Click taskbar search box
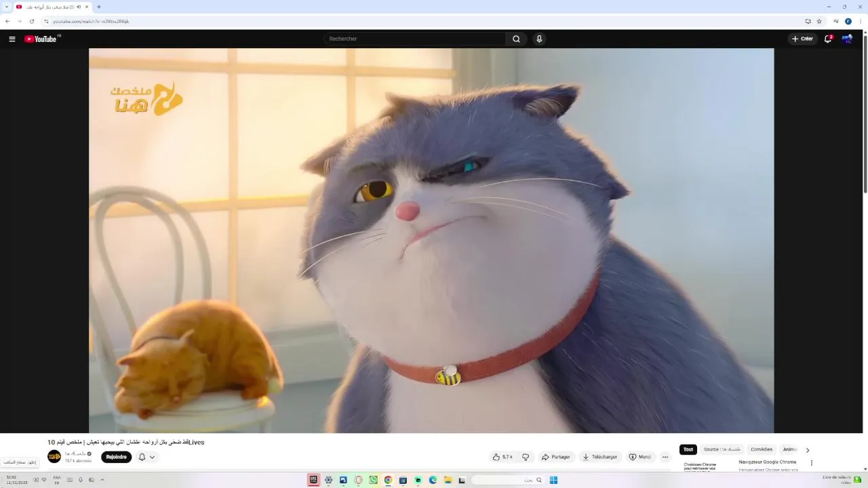Screen dimensions: 868x488 (x=508, y=480)
